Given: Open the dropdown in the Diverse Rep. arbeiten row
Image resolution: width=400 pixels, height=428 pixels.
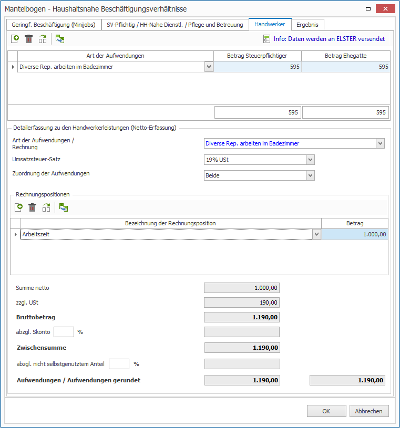Looking at the screenshot, I should [x=209, y=67].
